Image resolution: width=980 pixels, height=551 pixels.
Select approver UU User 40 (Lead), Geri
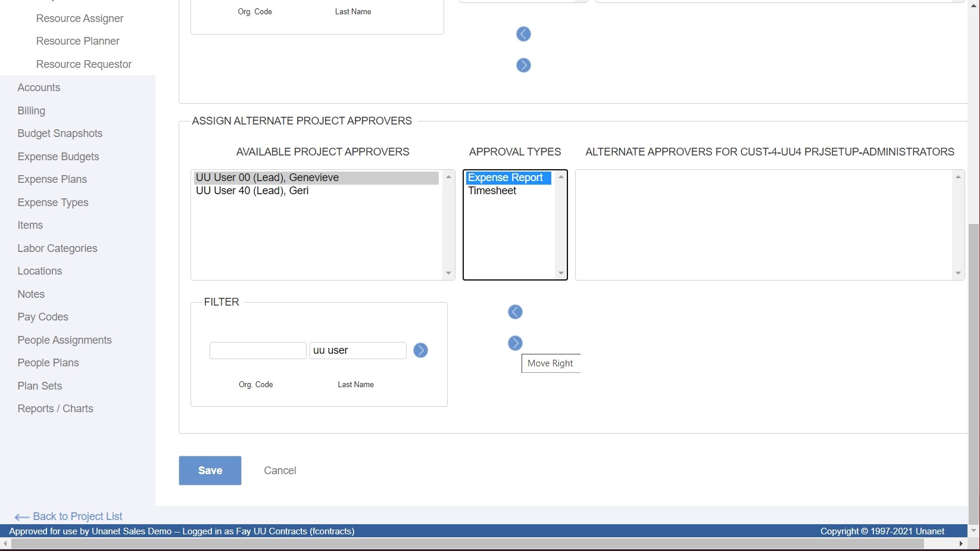pyautogui.click(x=252, y=191)
